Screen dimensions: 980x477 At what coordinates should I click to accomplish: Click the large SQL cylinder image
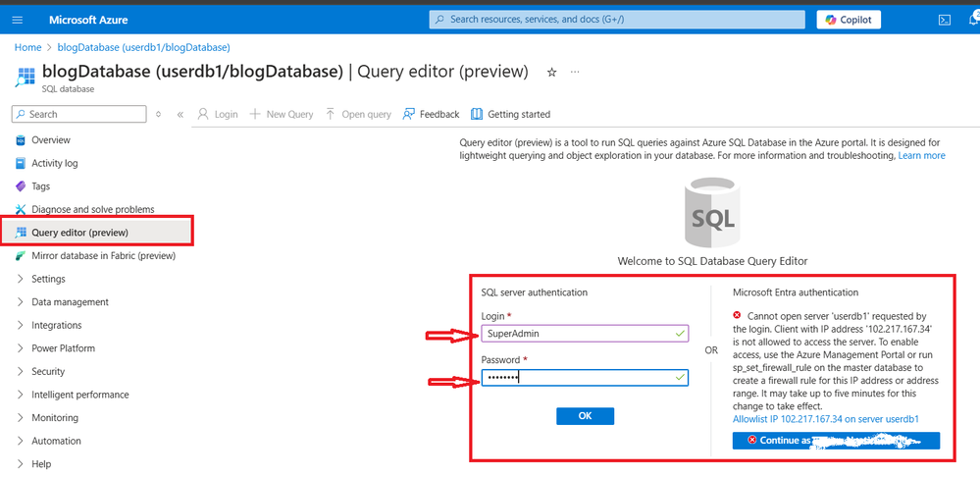[712, 213]
